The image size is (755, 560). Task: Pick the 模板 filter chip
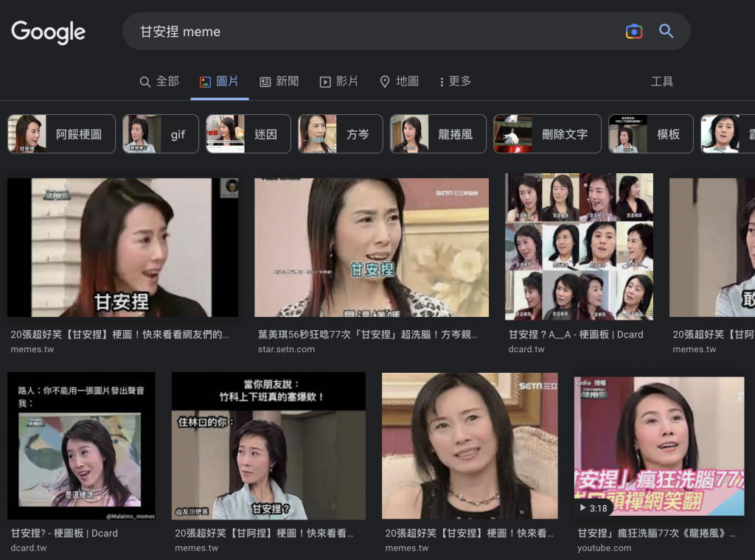point(651,134)
